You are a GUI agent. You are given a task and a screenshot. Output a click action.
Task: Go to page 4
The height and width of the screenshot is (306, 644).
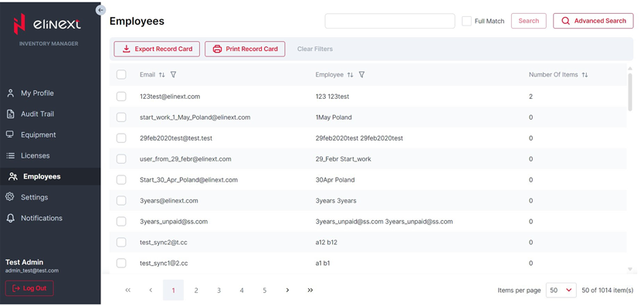pyautogui.click(x=242, y=290)
